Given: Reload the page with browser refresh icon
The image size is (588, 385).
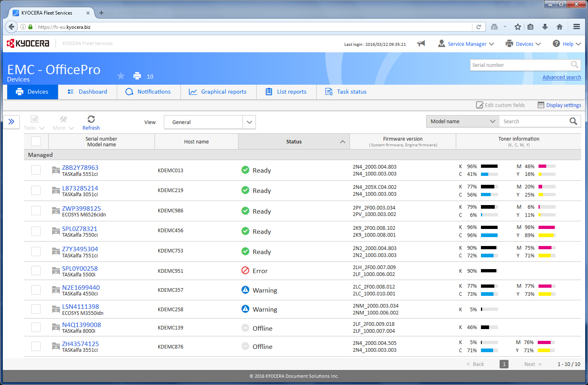Looking at the screenshot, I should 479,27.
